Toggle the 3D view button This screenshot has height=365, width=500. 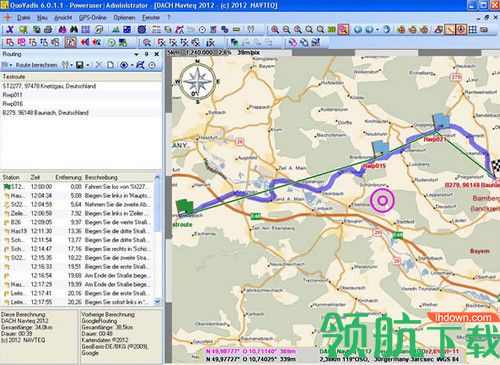coord(331,30)
